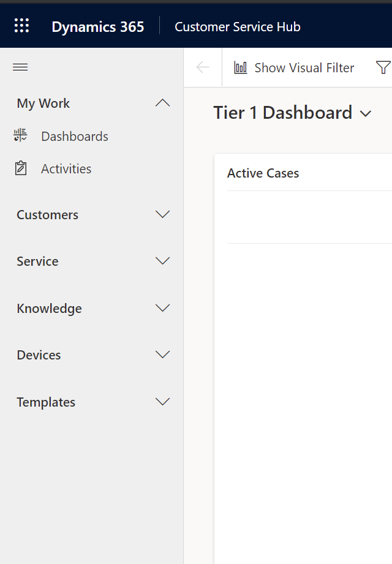
Task: Open the Customer Service Hub app menu
Action: (238, 26)
